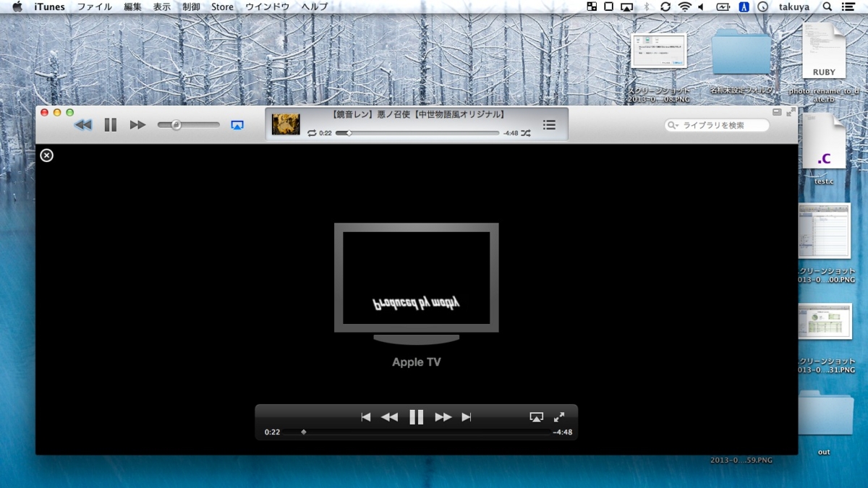Click the clock icon in the menu bar
868x488 pixels.
coord(762,7)
